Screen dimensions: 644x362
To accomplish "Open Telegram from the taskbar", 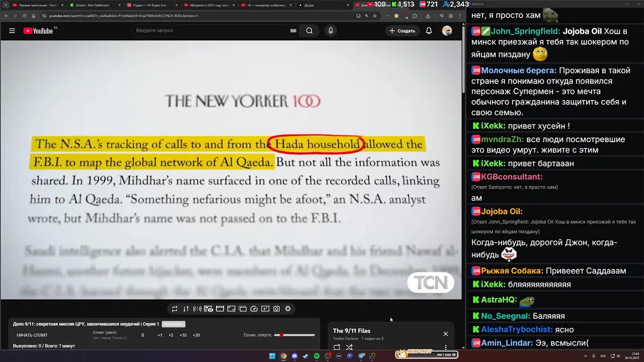I will tap(361, 356).
